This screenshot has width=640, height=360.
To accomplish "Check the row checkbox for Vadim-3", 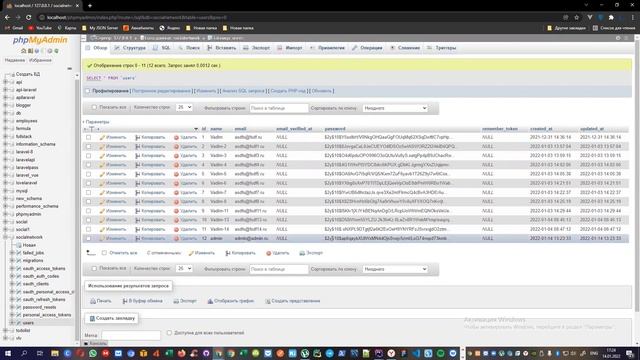I will point(89,156).
